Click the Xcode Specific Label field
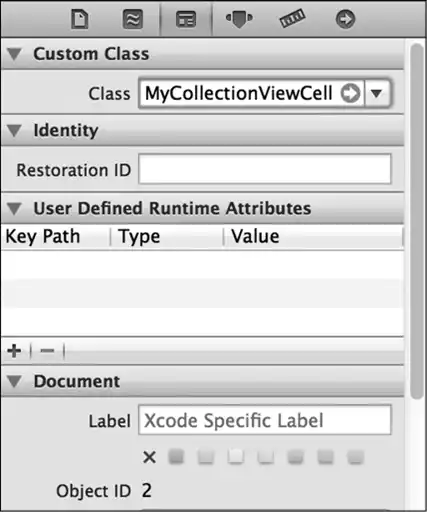This screenshot has height=512, width=427. [x=265, y=420]
